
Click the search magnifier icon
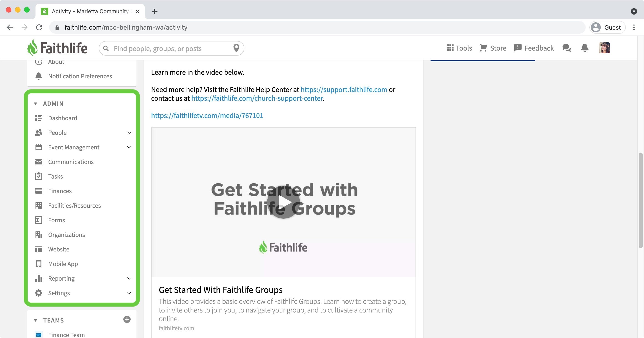click(106, 48)
